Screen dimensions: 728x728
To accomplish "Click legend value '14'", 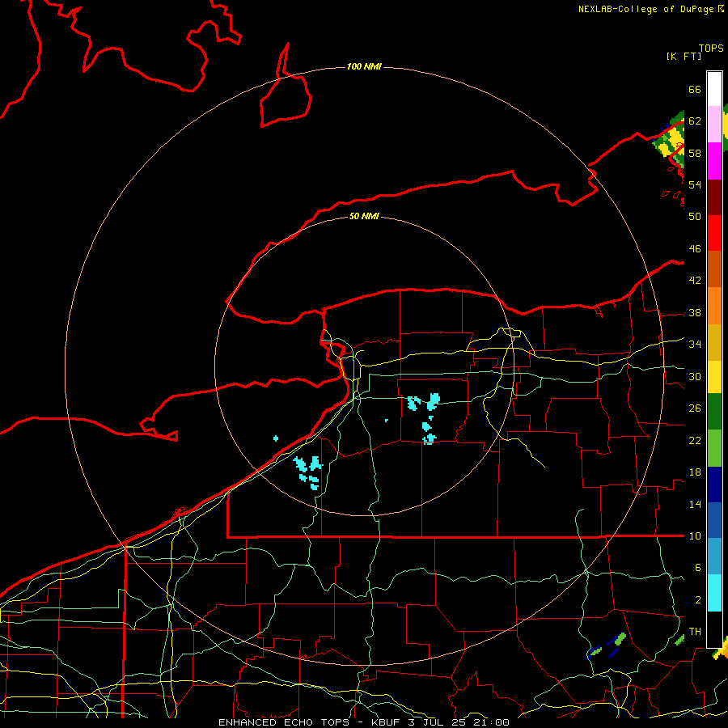I will coord(695,504).
